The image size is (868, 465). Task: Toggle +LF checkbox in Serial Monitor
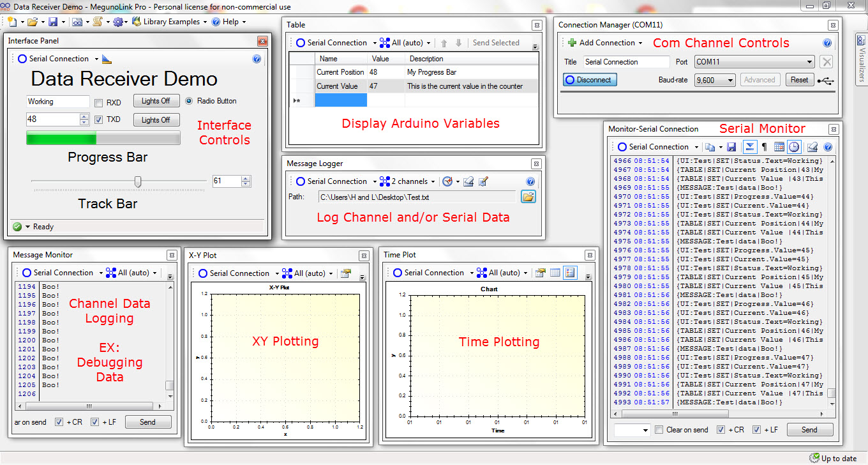tap(757, 430)
